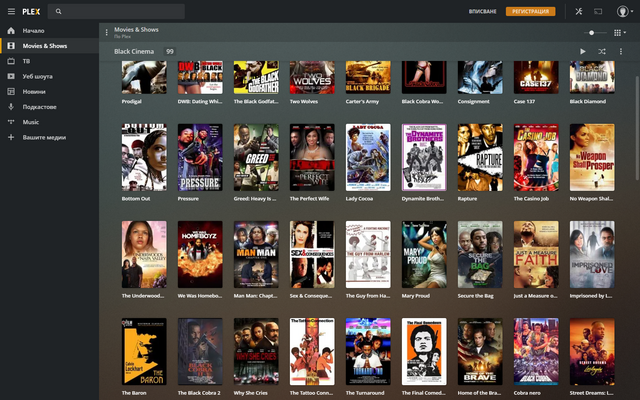Image resolution: width=640 pixels, height=400 pixels.
Task: Open the Street Dreams poster
Action: point(592,351)
